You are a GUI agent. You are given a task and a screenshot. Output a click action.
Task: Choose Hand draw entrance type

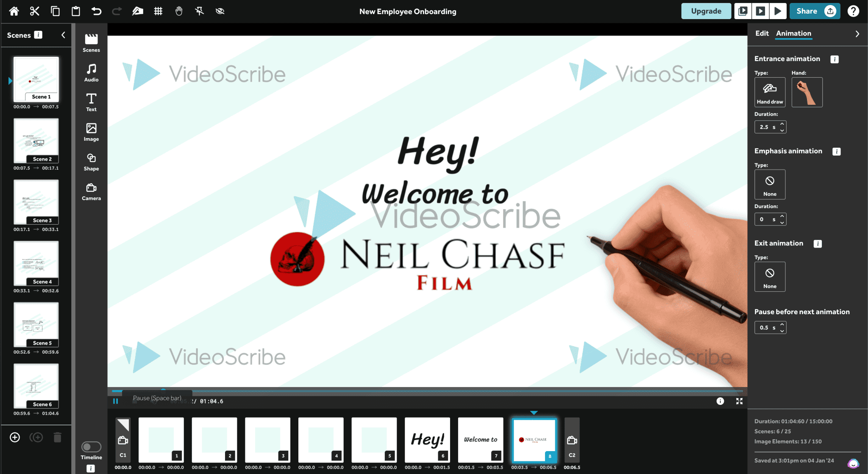point(770,92)
